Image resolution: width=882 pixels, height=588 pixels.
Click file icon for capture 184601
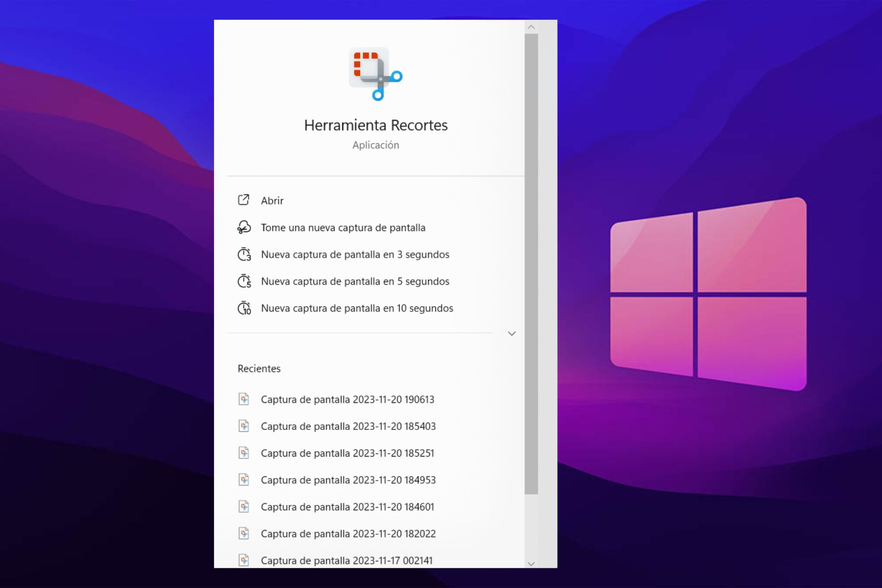tap(244, 506)
